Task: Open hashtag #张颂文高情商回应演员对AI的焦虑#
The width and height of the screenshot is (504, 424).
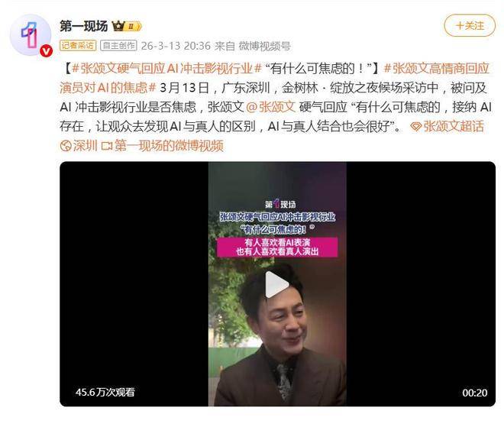Action: (274, 78)
